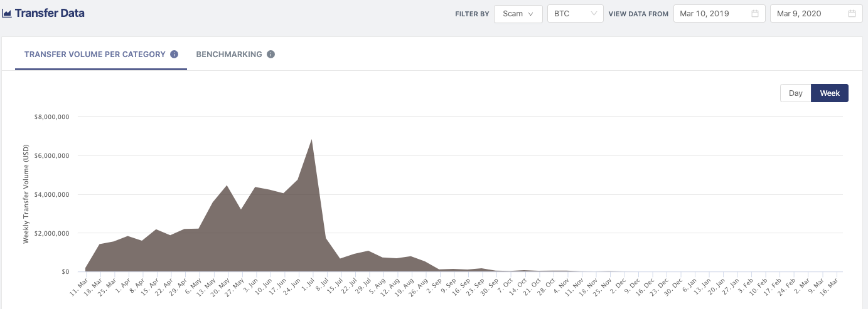Click the Transfer Data chart icon
The image size is (868, 309).
click(x=7, y=13)
